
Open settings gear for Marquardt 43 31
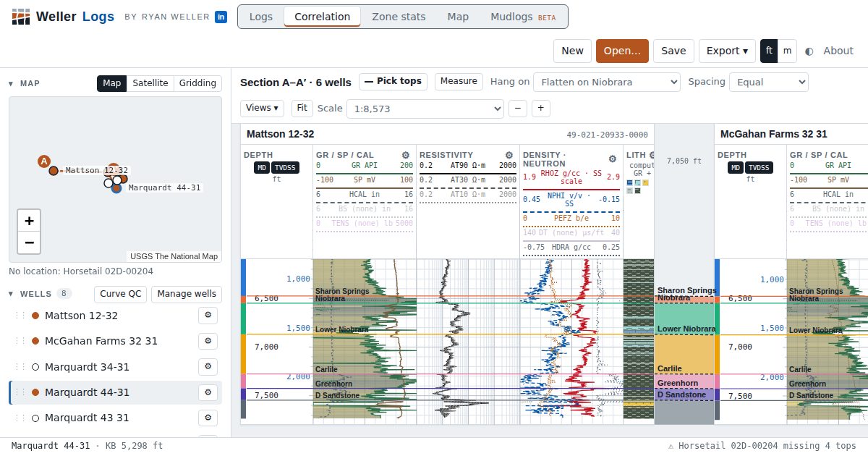click(208, 418)
